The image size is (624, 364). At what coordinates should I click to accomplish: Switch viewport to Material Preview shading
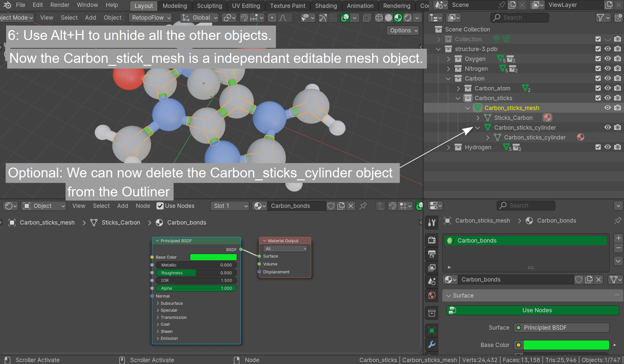tap(398, 18)
